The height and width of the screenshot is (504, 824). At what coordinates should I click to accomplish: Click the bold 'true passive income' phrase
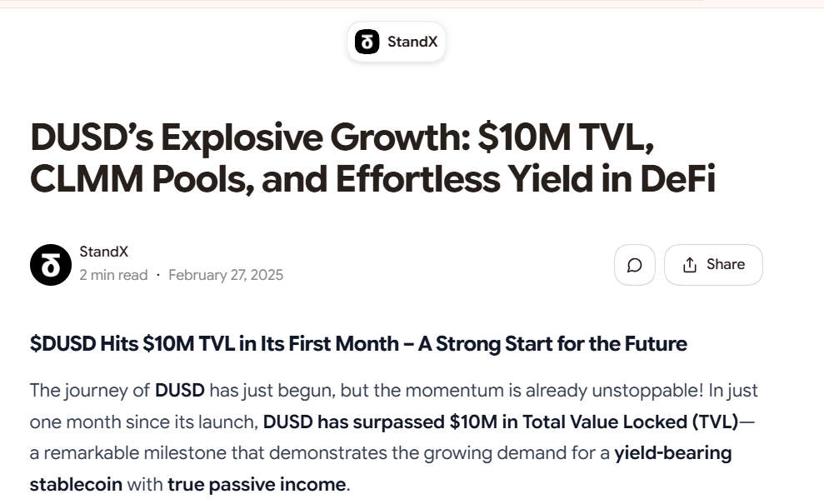(x=257, y=485)
